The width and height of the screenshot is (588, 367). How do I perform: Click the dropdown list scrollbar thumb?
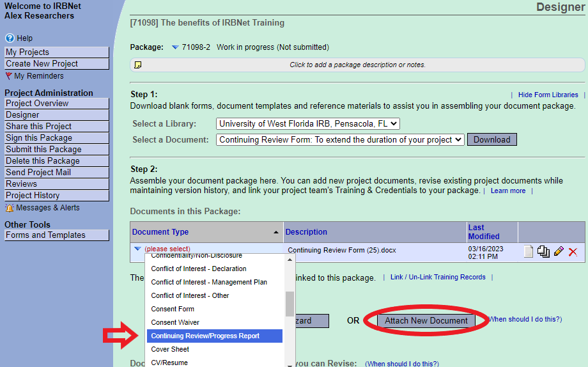290,304
